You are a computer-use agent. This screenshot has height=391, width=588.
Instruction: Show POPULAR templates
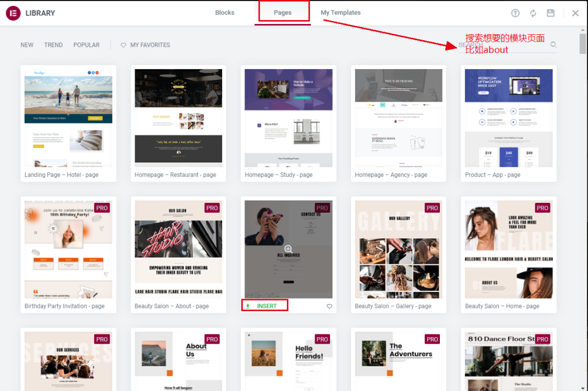click(87, 45)
